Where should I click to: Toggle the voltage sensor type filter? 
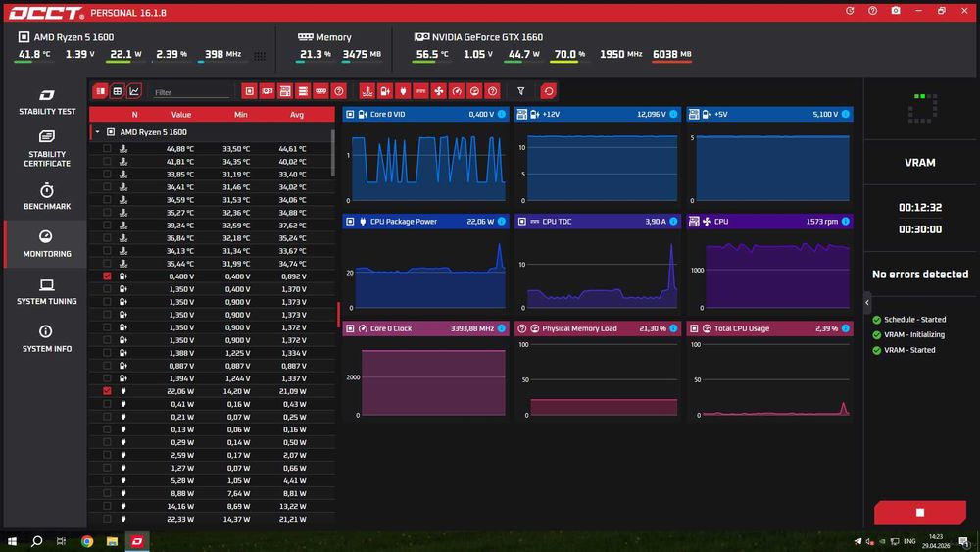click(x=385, y=91)
